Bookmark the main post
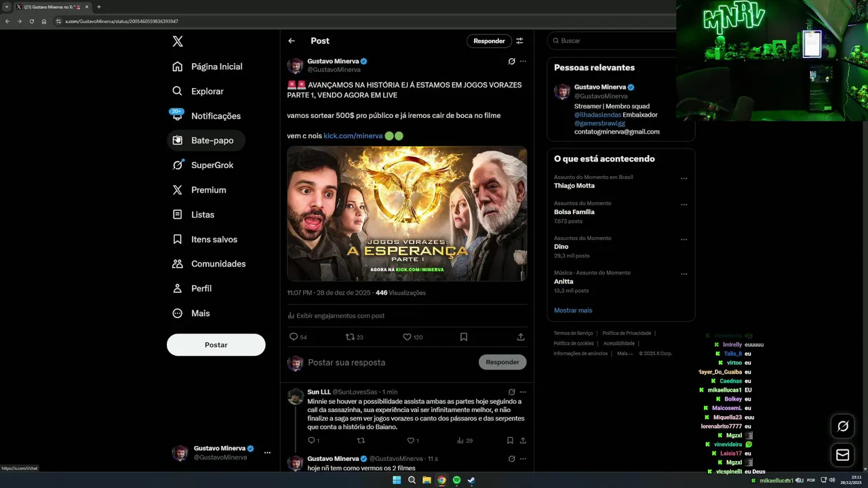The height and width of the screenshot is (488, 868). pos(464,337)
